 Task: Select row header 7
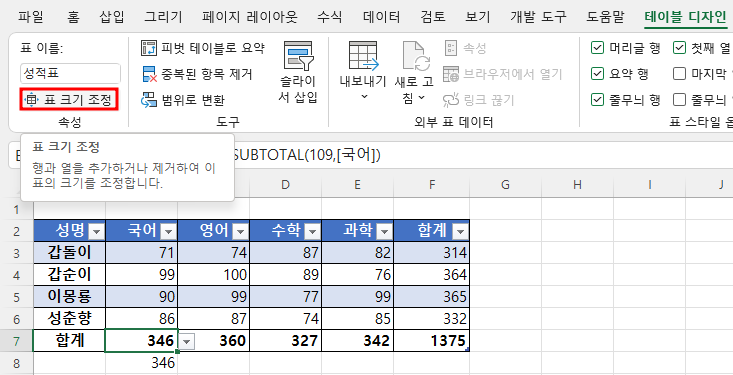(16, 341)
